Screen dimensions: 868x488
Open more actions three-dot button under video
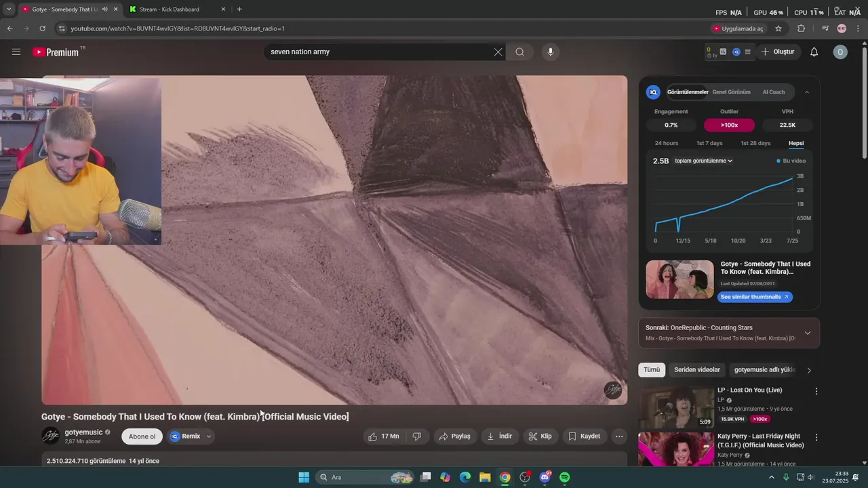tap(619, 436)
